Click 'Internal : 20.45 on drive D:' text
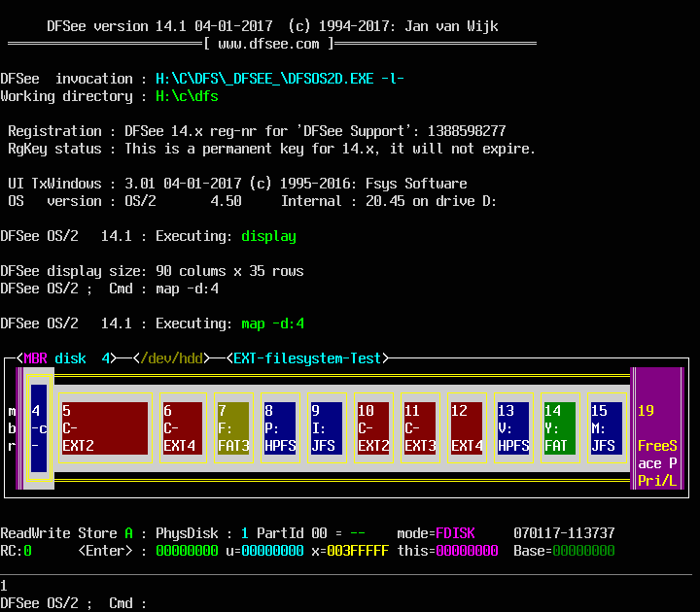This screenshot has height=612, width=700. (x=389, y=201)
